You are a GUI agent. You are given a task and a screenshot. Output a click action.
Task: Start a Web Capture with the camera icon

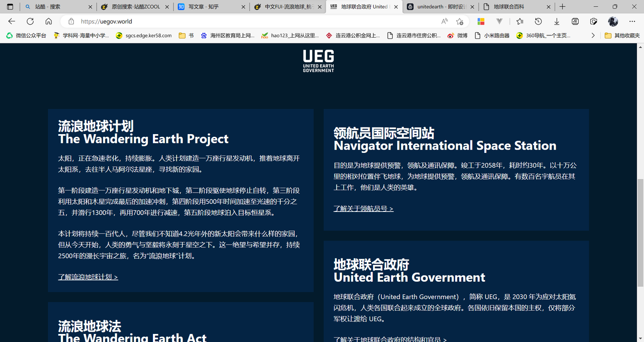[x=593, y=21]
